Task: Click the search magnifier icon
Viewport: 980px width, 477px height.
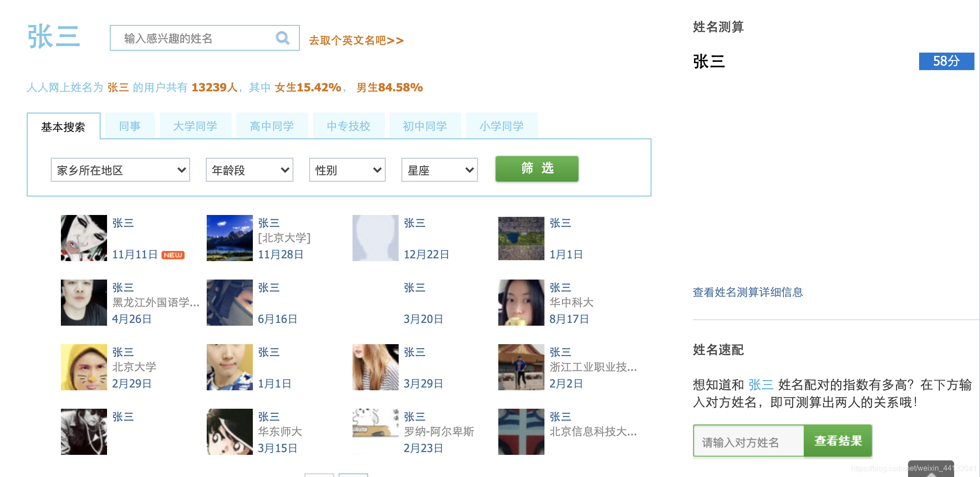Action: coord(282,37)
